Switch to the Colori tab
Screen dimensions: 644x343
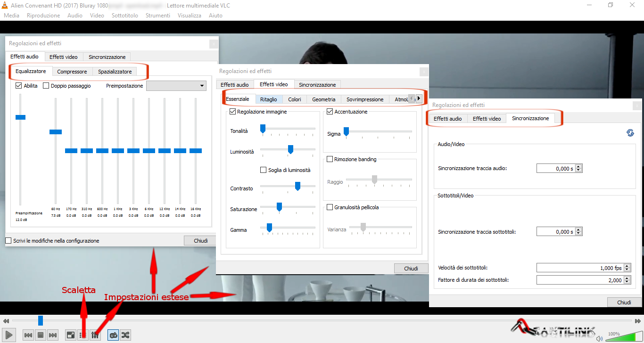pos(295,99)
